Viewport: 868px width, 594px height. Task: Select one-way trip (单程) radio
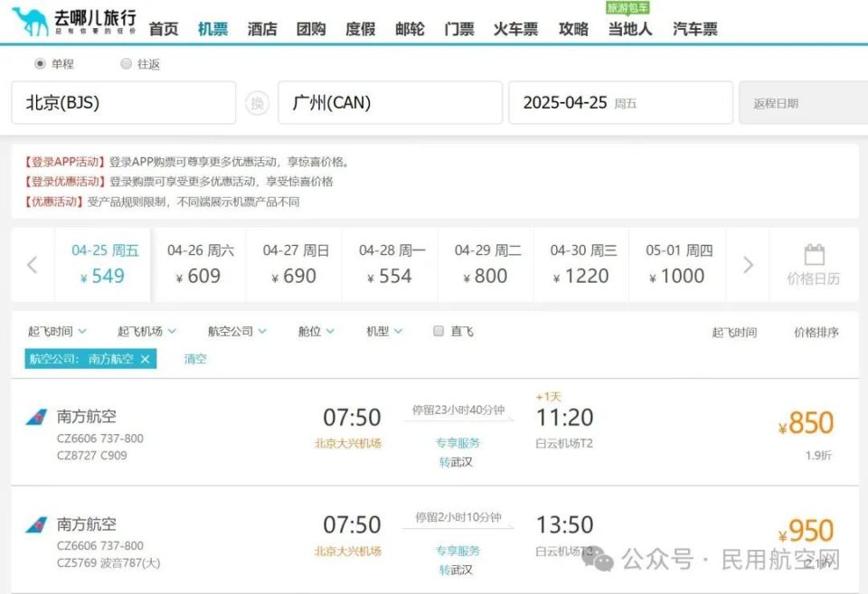click(40, 63)
